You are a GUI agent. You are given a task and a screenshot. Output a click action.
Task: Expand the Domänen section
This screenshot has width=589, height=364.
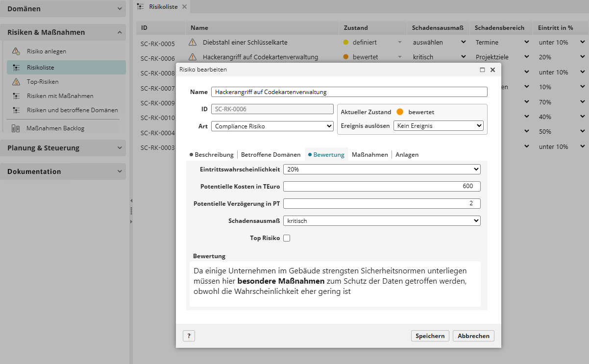click(63, 9)
